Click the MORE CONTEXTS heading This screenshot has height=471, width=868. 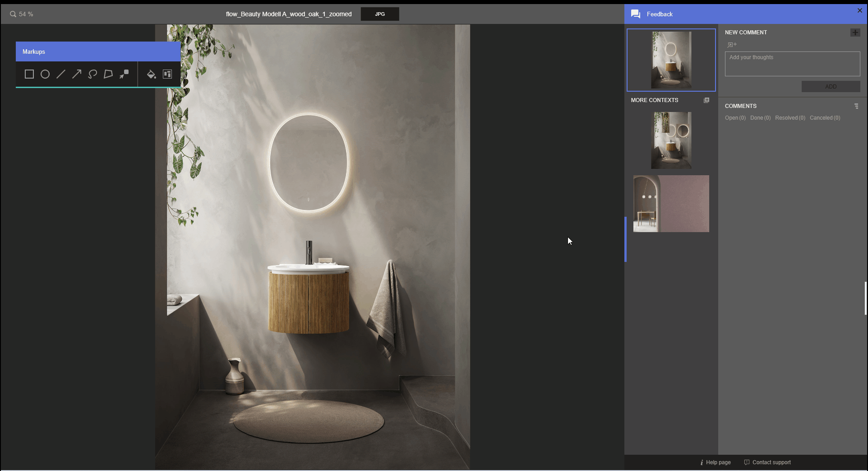click(655, 100)
